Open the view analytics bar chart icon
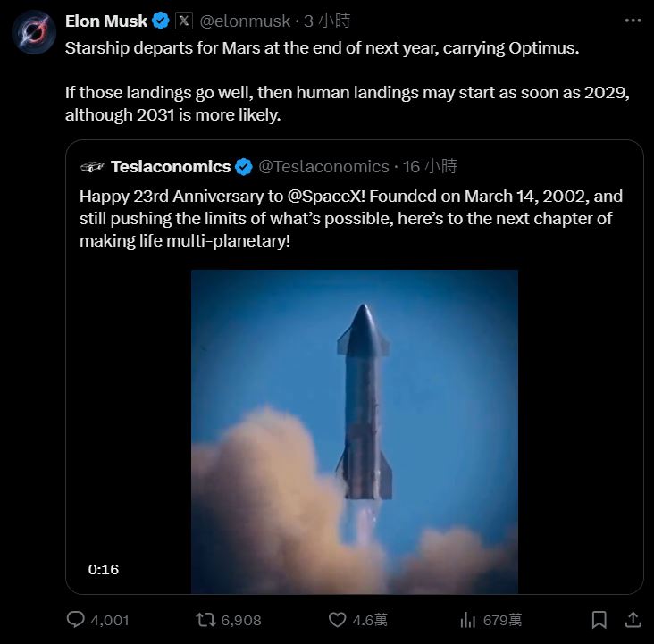 (467, 619)
